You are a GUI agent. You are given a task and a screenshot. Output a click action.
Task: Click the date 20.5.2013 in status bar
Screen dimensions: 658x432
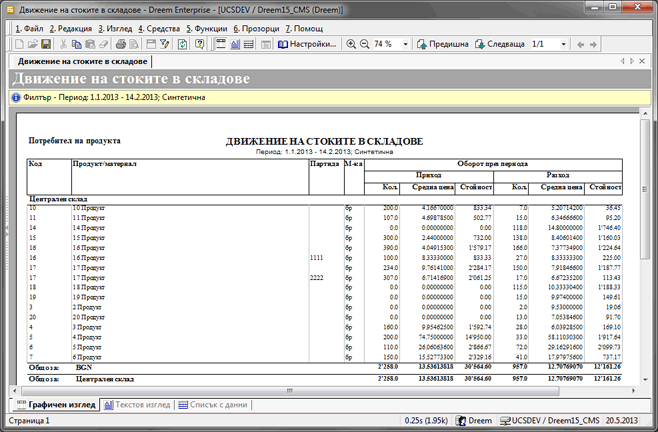pos(621,420)
